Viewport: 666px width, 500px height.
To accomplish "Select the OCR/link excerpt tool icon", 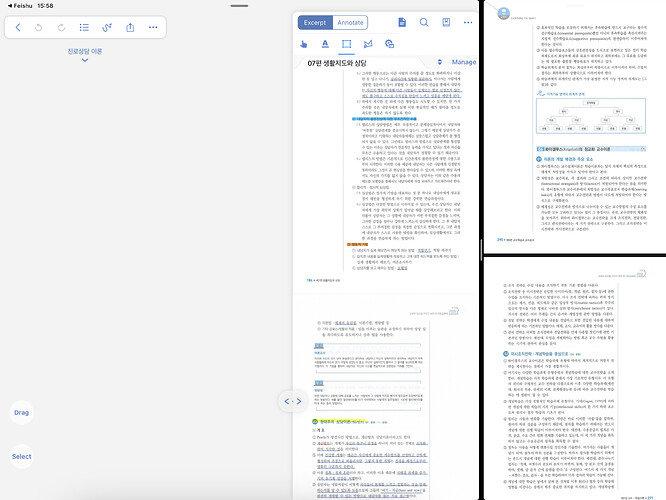I will pyautogui.click(x=389, y=44).
